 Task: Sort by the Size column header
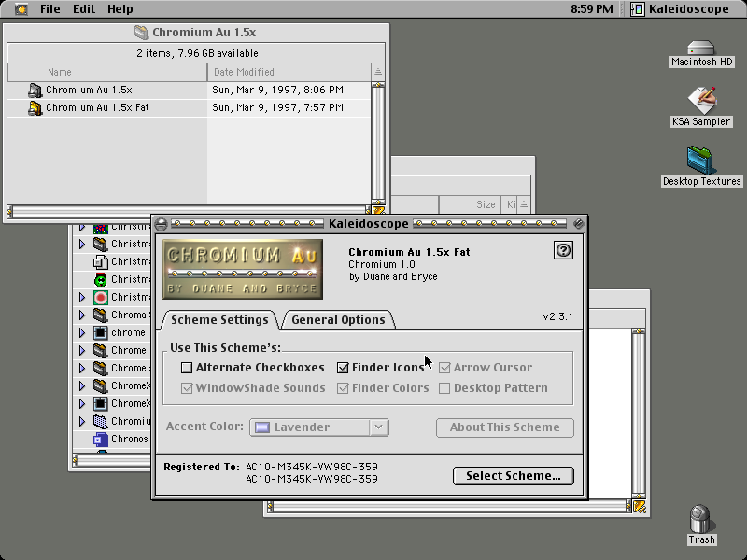(470, 204)
